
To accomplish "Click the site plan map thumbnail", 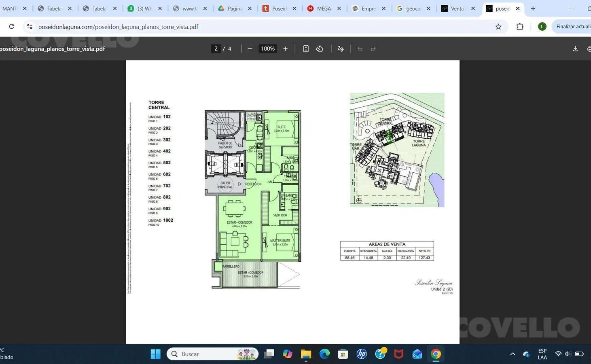I will coord(397,150).
